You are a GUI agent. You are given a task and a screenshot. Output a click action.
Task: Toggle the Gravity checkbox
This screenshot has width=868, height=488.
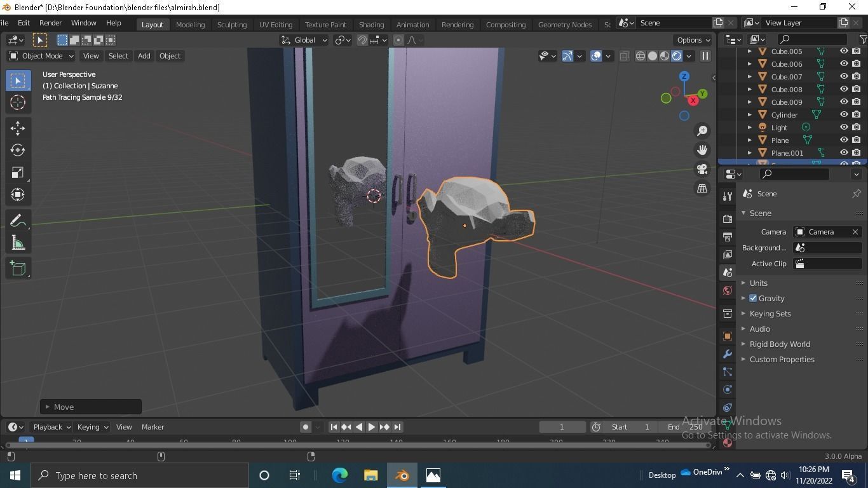(x=753, y=298)
